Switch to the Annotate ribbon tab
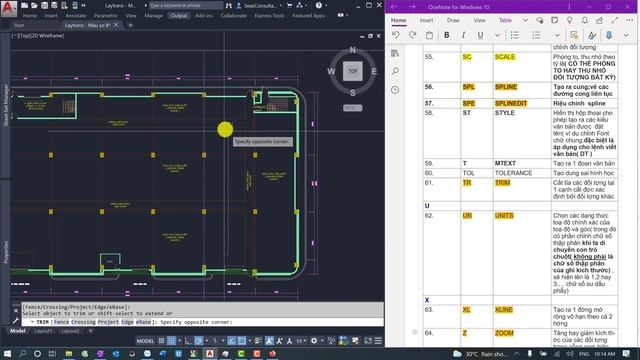Image resolution: width=640 pixels, height=360 pixels. coord(76,16)
